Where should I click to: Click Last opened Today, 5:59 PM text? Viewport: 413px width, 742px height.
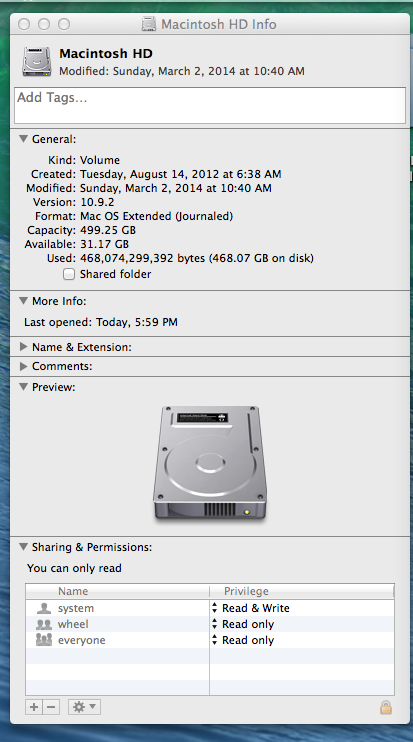click(x=101, y=322)
